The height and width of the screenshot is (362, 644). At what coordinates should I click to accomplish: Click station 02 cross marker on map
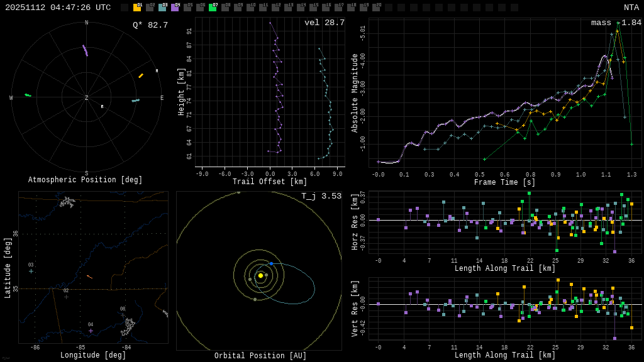[x=66, y=297]
